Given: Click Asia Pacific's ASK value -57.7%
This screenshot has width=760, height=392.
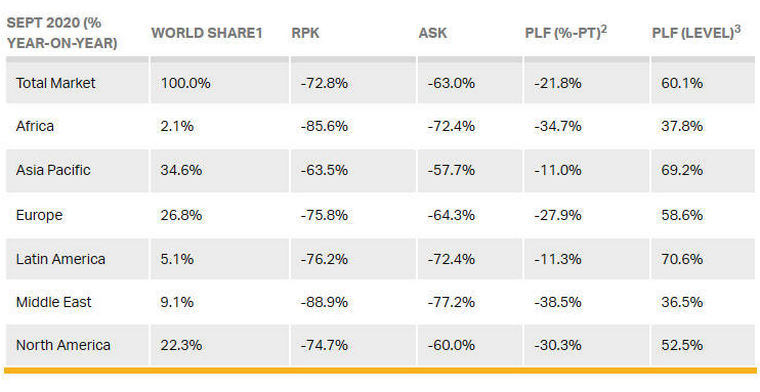Looking at the screenshot, I should pos(451,170).
